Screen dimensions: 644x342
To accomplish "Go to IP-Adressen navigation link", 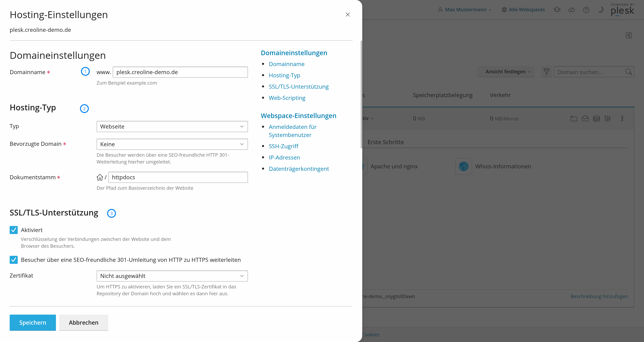I will pyautogui.click(x=284, y=157).
